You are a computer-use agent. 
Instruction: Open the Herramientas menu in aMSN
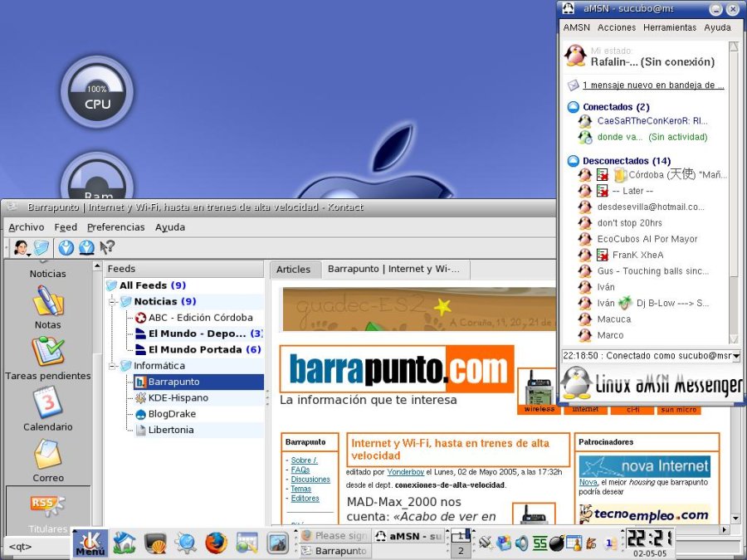coord(670,27)
